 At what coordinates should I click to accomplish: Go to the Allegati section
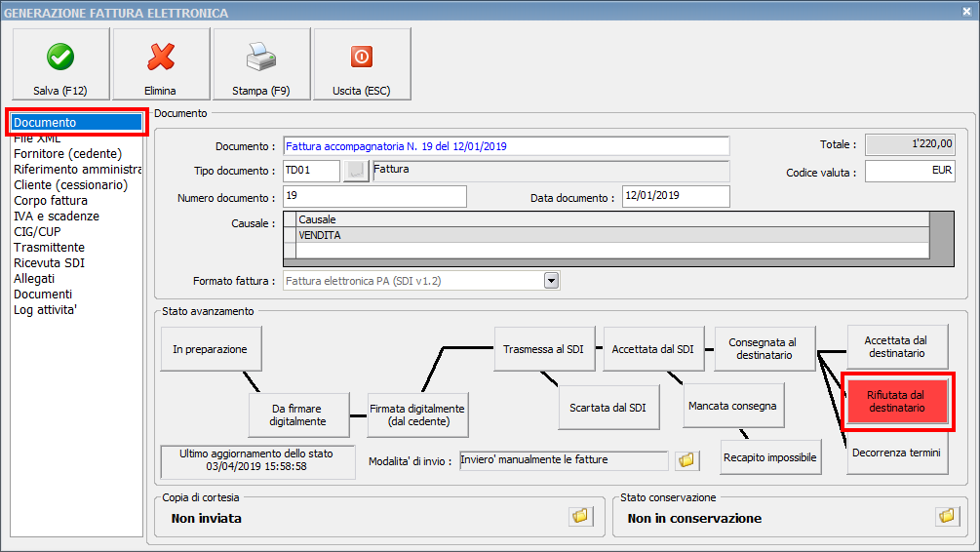tap(34, 279)
